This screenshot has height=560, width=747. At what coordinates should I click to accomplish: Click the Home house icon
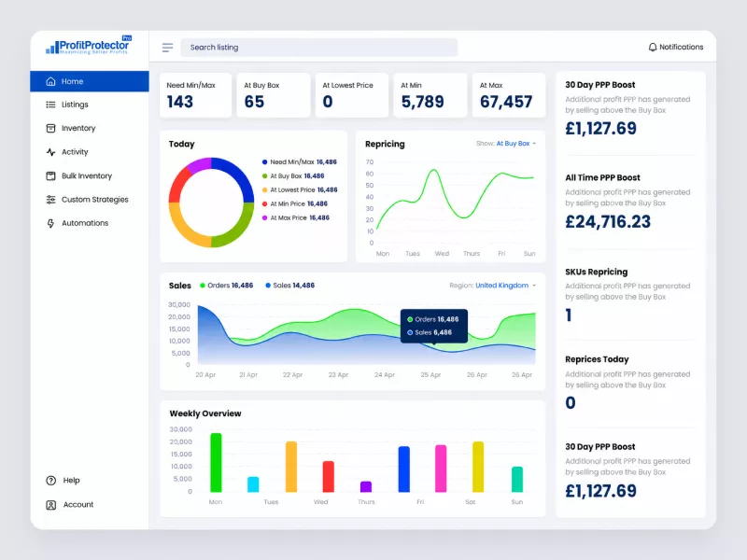tap(50, 81)
